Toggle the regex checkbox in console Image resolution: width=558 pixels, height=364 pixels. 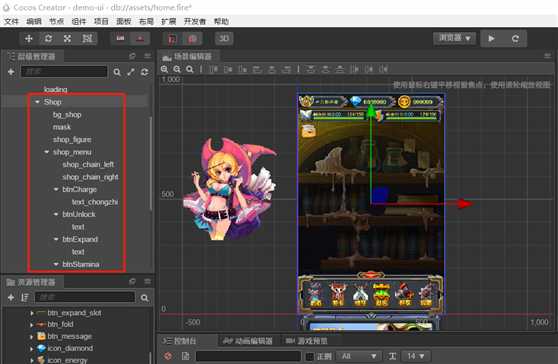[x=310, y=356]
